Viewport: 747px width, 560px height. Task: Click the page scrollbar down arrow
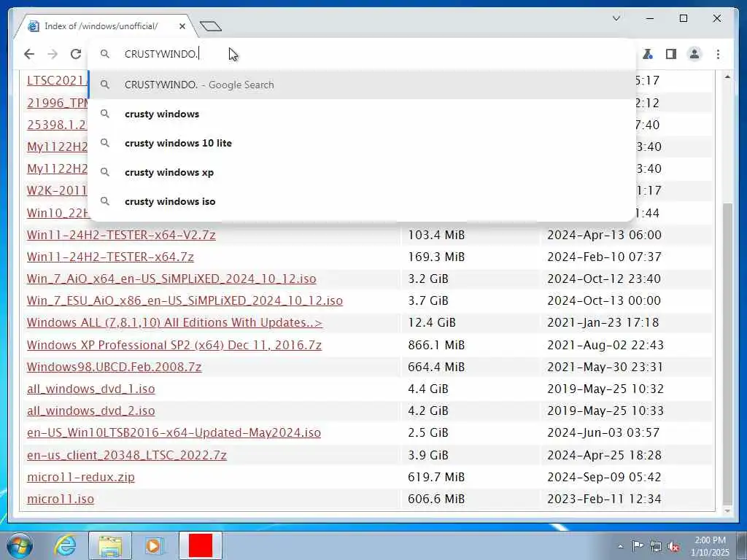tap(727, 511)
